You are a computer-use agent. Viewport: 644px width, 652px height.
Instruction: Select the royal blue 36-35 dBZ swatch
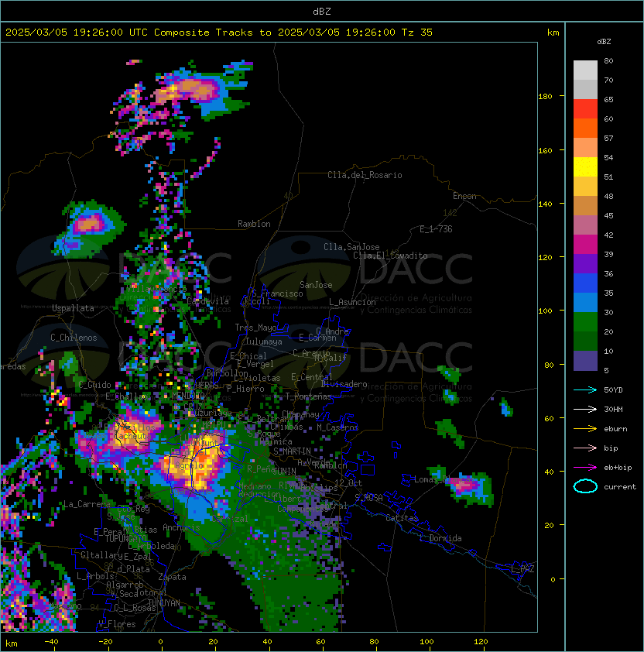click(585, 283)
